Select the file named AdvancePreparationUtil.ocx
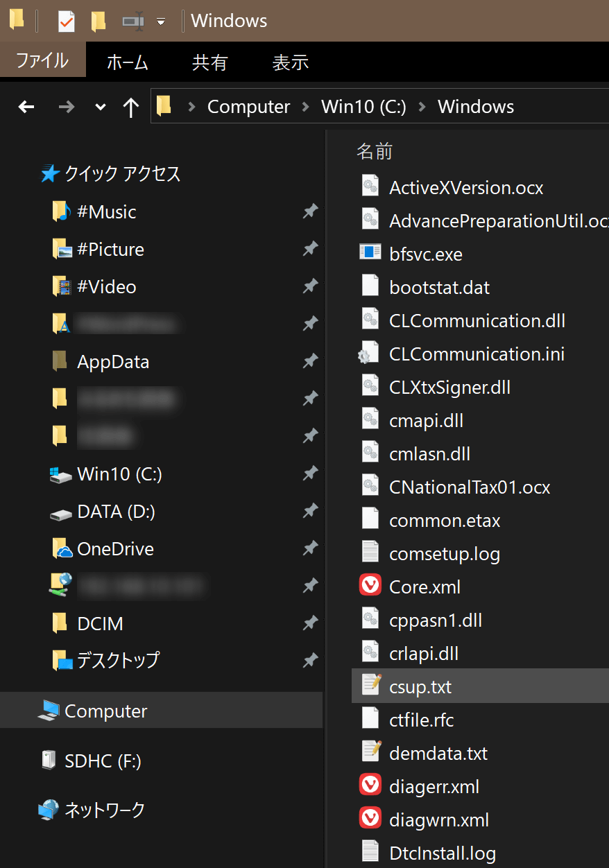This screenshot has width=609, height=868. pos(499,221)
